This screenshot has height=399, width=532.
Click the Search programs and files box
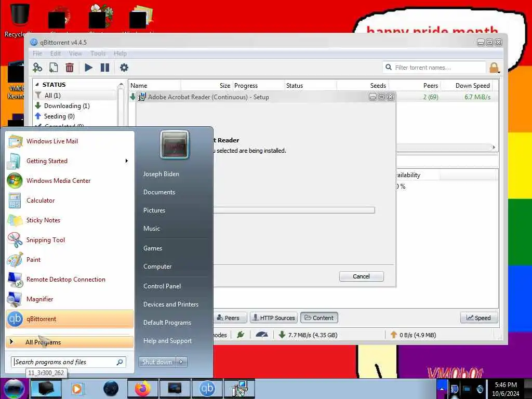pos(69,362)
